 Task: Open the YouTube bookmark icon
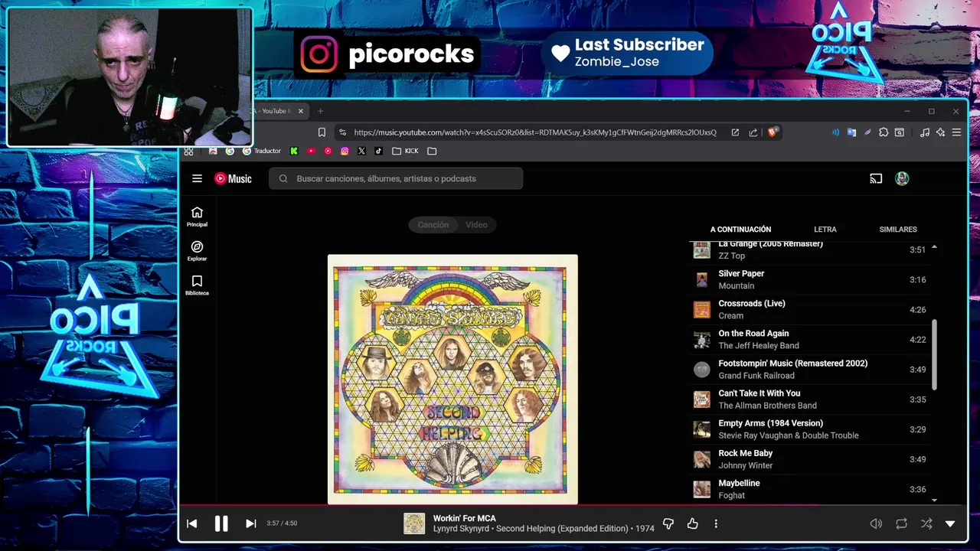click(x=311, y=151)
